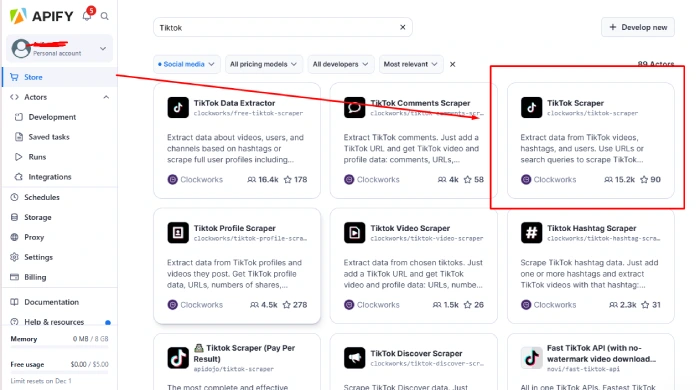Click the Tiktok Hashtag Scraper hash icon
The image size is (700, 390).
[x=531, y=232]
